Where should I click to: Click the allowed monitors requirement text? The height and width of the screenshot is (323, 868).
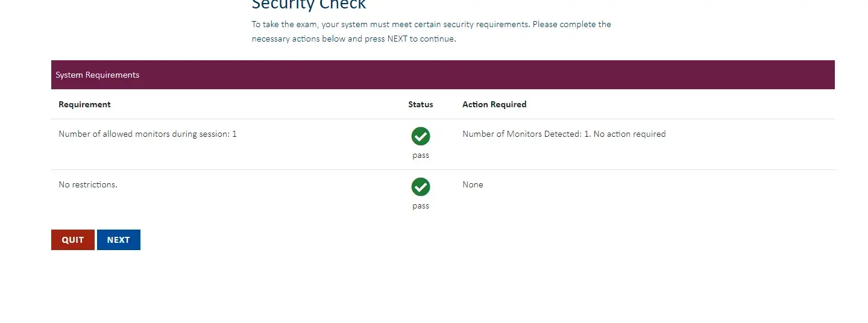(148, 134)
